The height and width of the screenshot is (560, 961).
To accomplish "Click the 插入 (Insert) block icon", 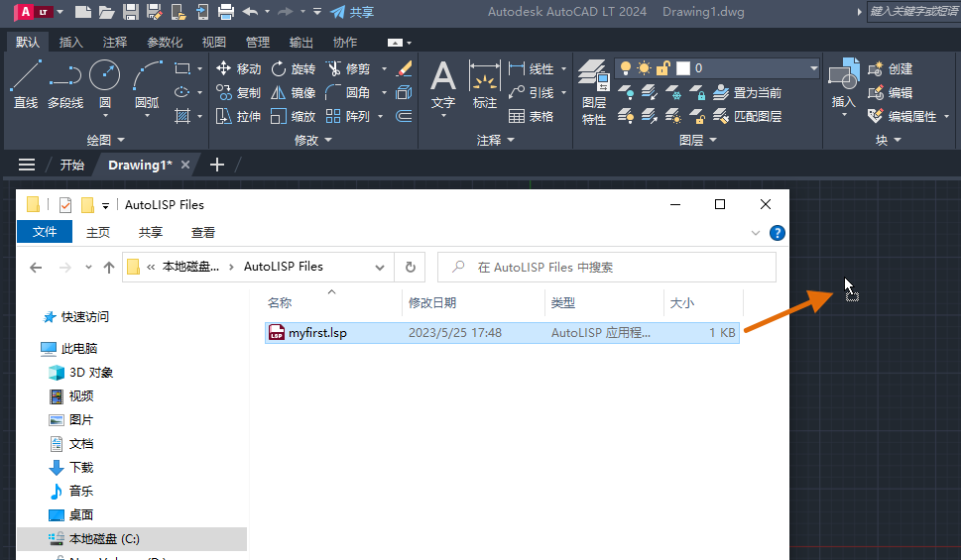I will coord(844,74).
